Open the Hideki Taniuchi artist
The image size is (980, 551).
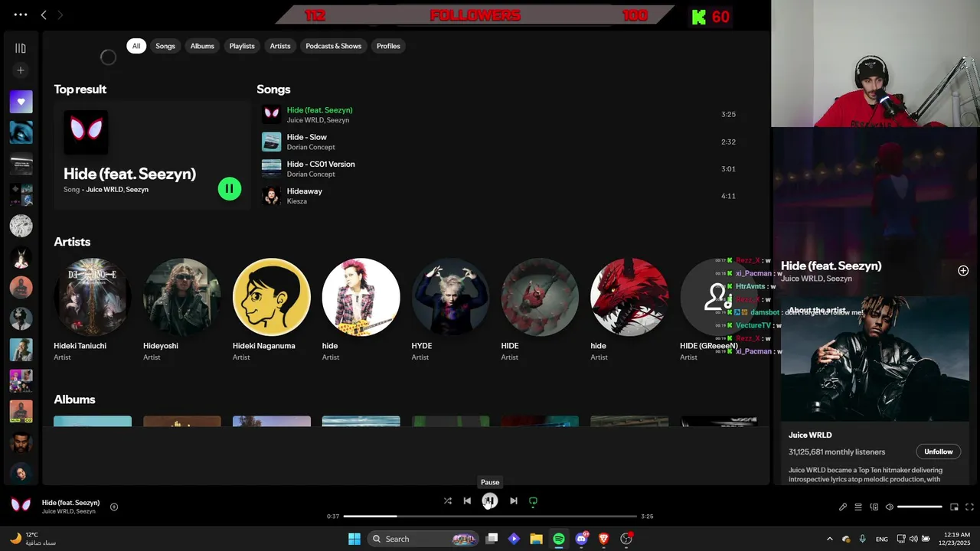93,297
